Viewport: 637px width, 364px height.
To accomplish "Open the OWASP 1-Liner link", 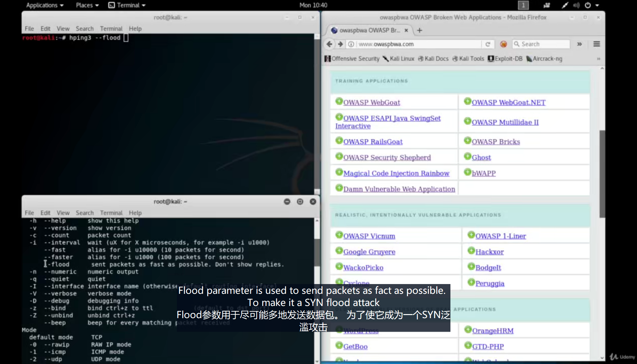I will pyautogui.click(x=501, y=236).
